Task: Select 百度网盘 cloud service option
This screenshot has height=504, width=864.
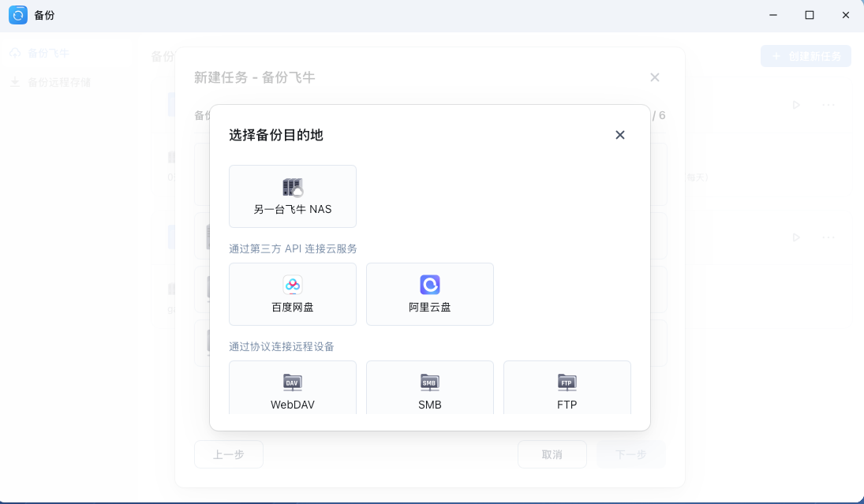Action: (293, 294)
